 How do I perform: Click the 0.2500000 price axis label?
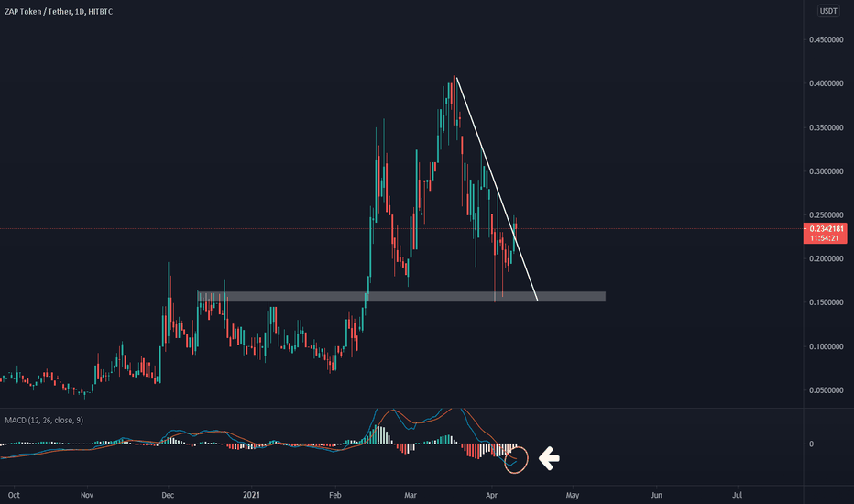(x=826, y=214)
